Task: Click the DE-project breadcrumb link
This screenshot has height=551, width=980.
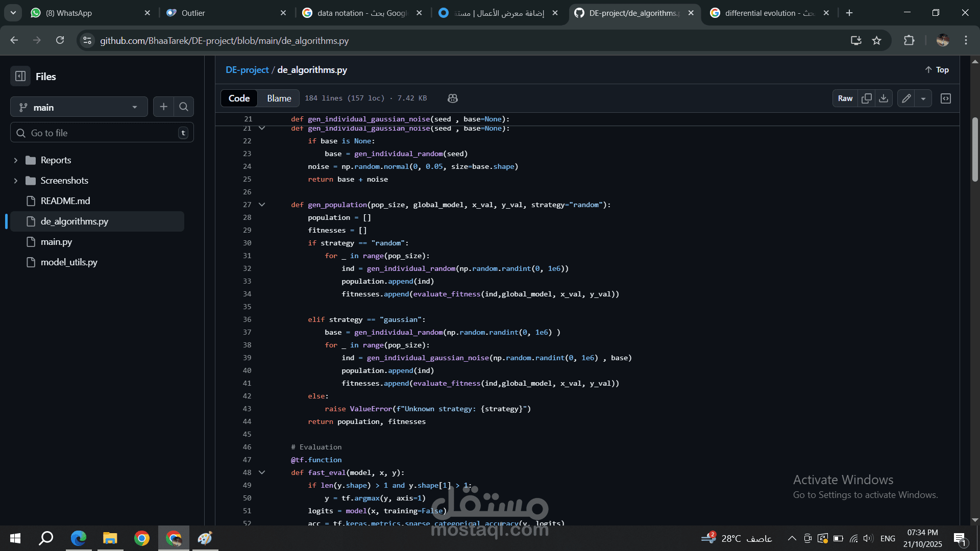Action: point(247,70)
